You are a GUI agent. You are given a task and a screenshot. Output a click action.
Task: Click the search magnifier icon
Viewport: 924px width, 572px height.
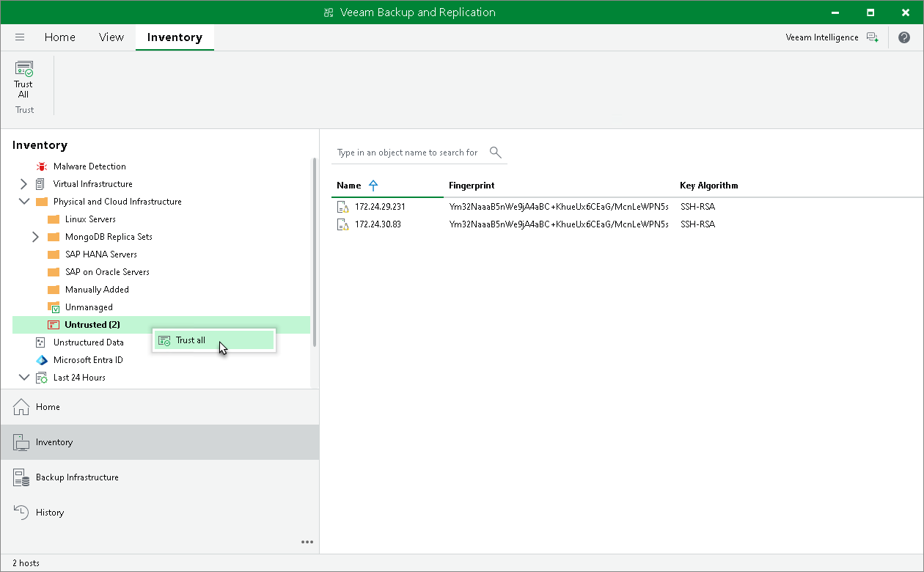click(x=496, y=153)
